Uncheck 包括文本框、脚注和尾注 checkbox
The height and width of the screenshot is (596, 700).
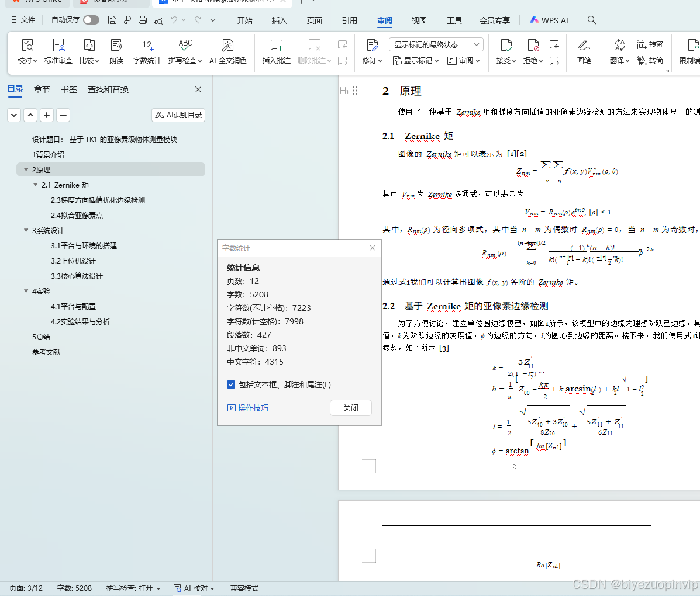tap(231, 384)
